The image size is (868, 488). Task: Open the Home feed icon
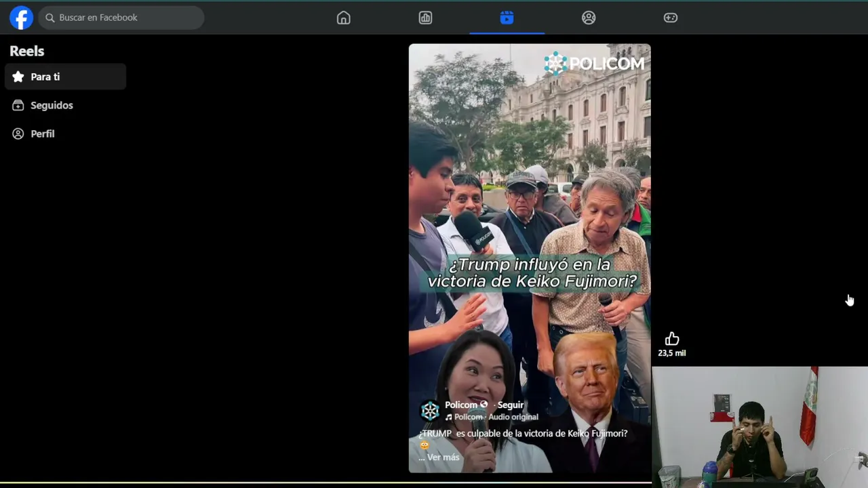pyautogui.click(x=344, y=18)
